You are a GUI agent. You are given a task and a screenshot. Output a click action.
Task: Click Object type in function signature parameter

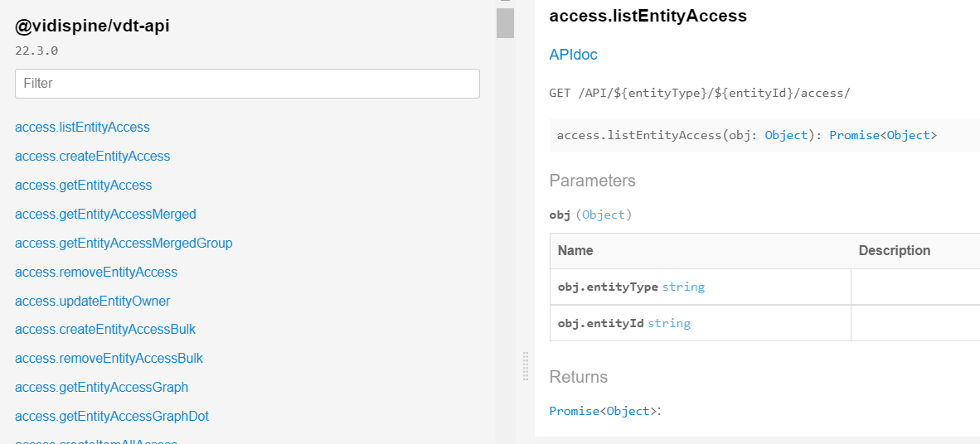785,135
